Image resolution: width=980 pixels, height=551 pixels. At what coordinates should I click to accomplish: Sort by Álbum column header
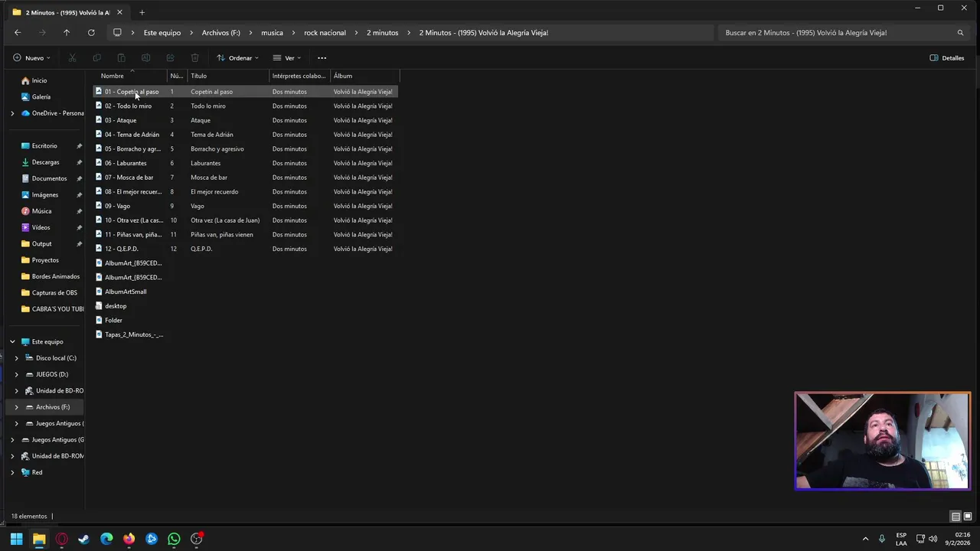364,76
